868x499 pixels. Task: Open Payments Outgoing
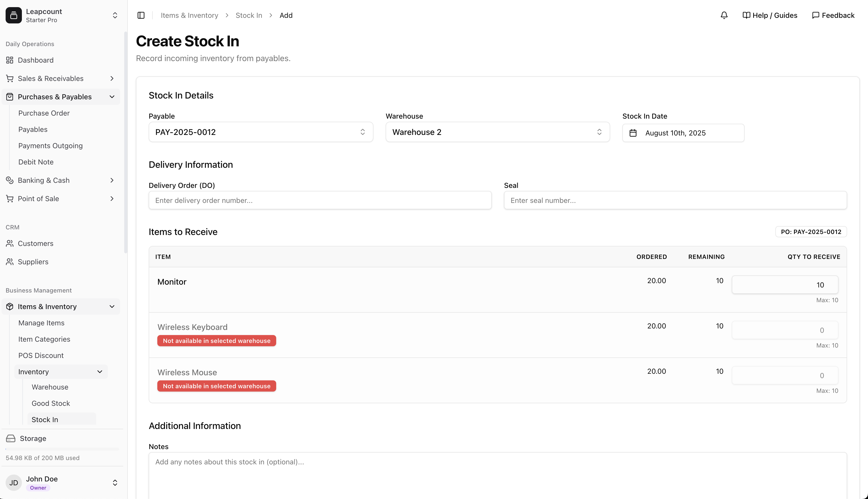[50, 146]
